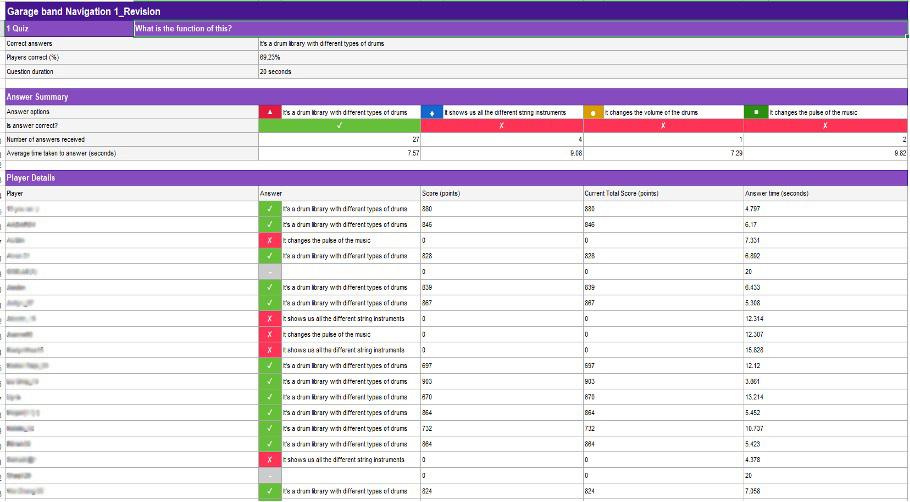Click the red X icon in the 4.378 seconds row

(270, 460)
